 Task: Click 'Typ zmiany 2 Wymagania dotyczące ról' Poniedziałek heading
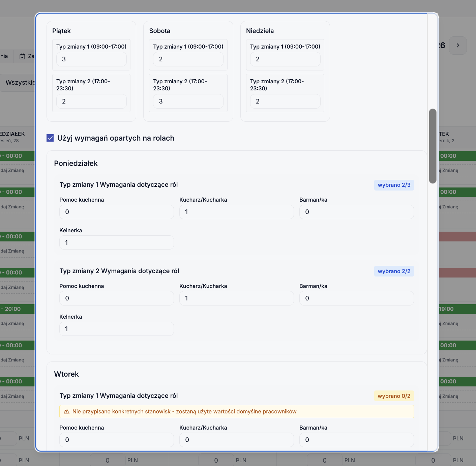119,271
